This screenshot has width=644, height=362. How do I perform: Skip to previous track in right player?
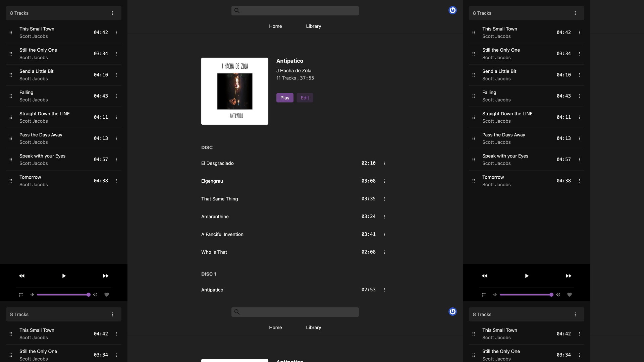tap(485, 276)
